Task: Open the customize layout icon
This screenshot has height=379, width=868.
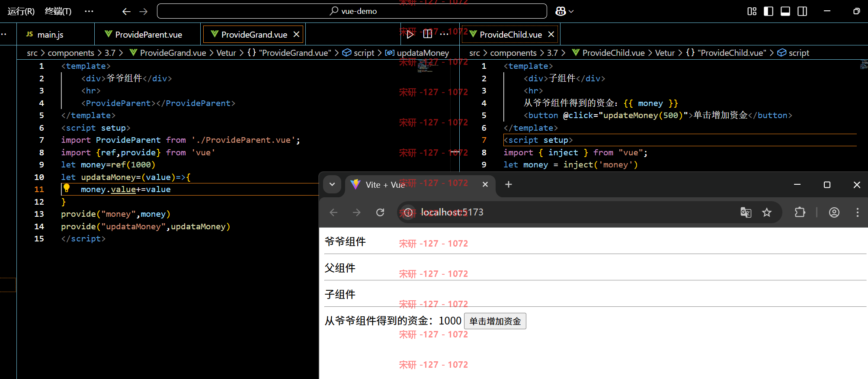Action: 752,11
